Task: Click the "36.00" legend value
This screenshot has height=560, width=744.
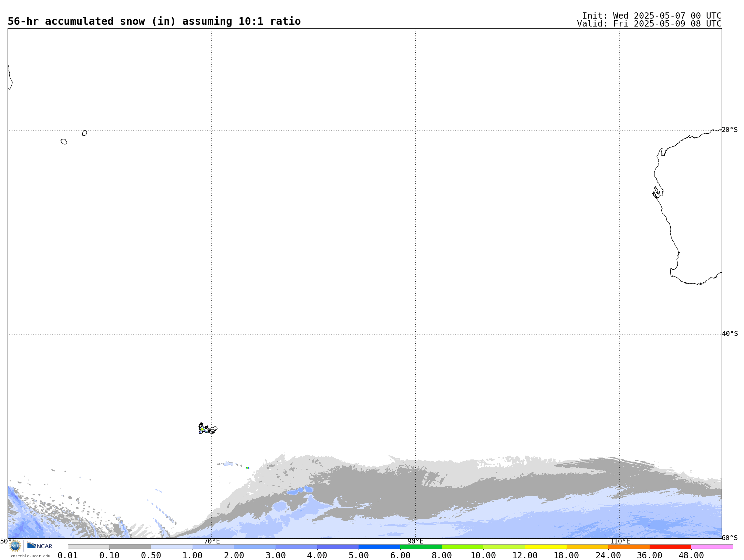Action: (x=650, y=556)
